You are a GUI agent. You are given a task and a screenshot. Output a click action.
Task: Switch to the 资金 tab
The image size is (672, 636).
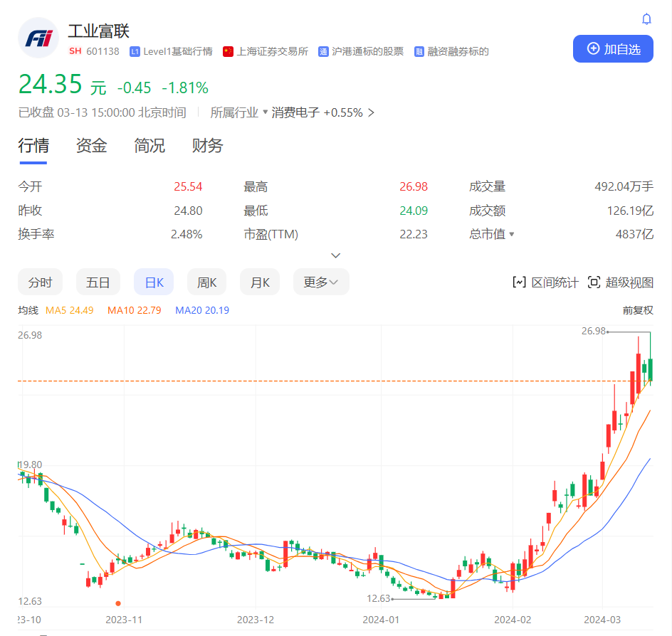point(91,146)
